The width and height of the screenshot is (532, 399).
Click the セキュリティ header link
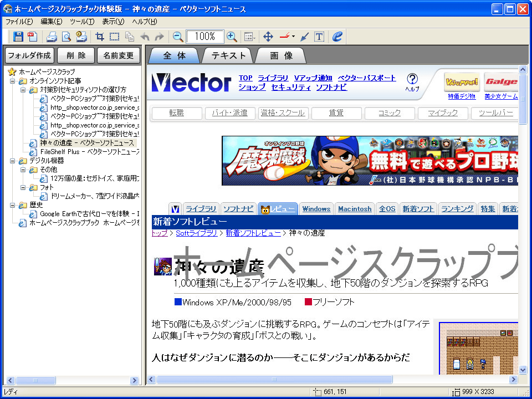coord(291,87)
